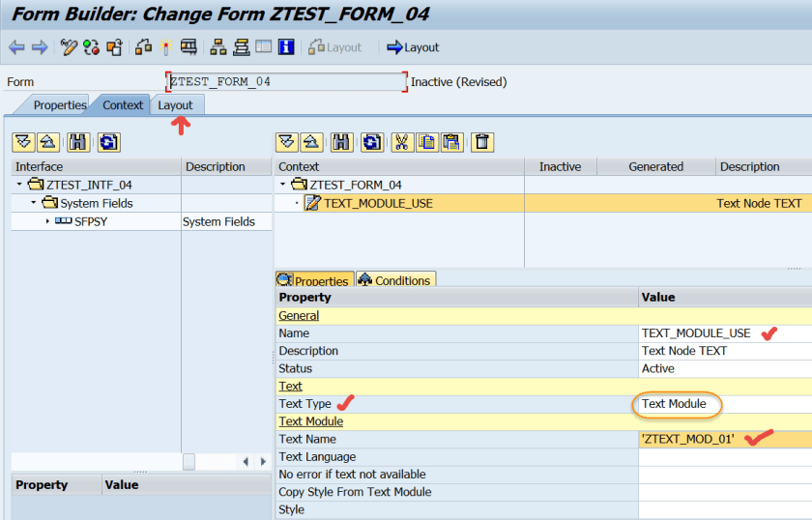This screenshot has height=520, width=812.
Task: Click the Activate form matchstick icon
Action: (165, 47)
